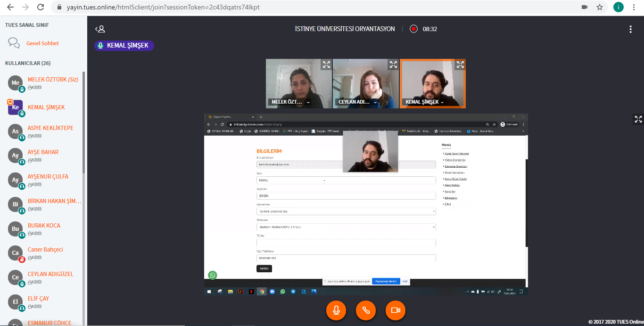The width and height of the screenshot is (644, 326).
Task: Open the three-dot options menu
Action: 630,29
